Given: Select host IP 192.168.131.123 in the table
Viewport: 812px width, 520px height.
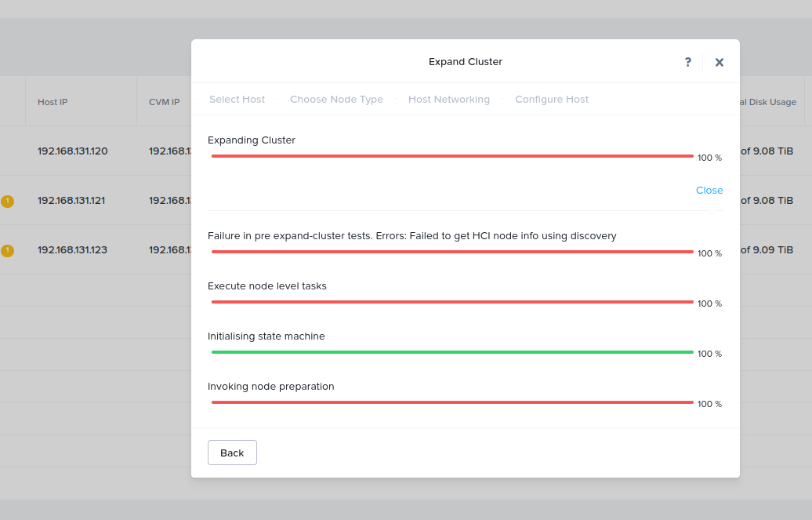Looking at the screenshot, I should pos(72,250).
